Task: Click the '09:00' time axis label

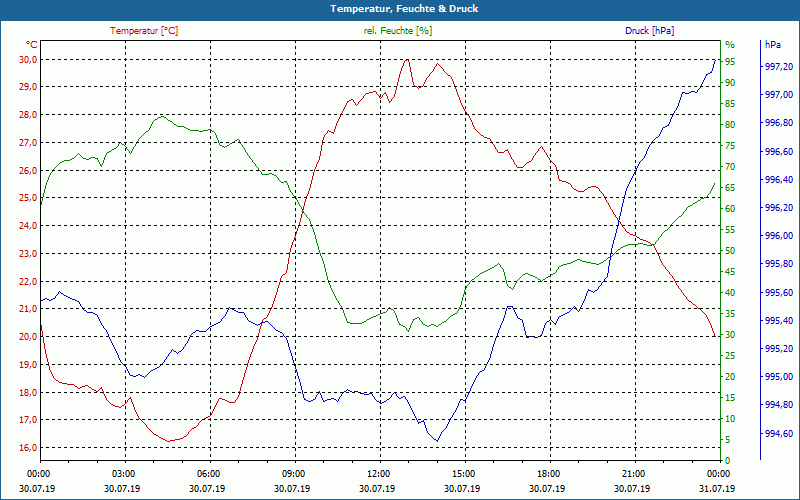Action: [292, 473]
